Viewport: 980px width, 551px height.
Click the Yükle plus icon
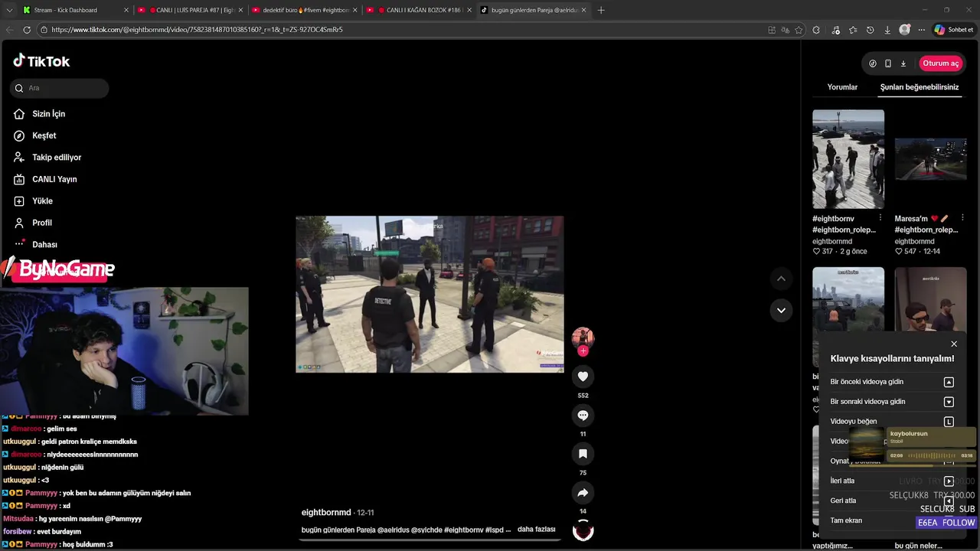point(19,201)
